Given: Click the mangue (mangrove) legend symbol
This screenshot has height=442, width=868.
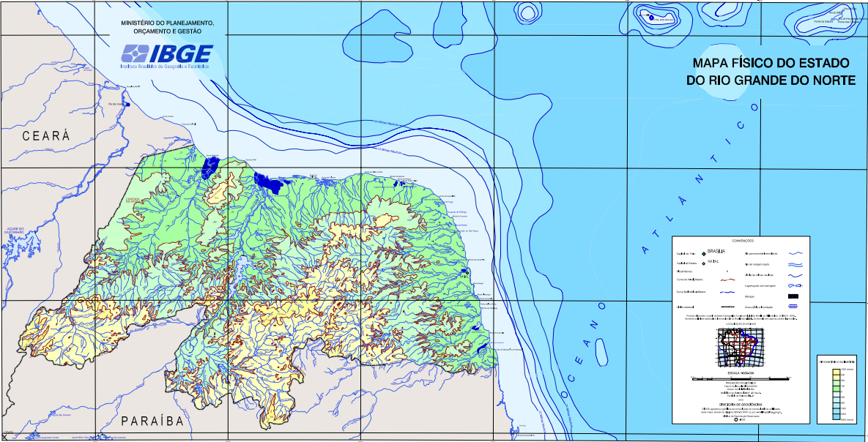Looking at the screenshot, I should (793, 296).
